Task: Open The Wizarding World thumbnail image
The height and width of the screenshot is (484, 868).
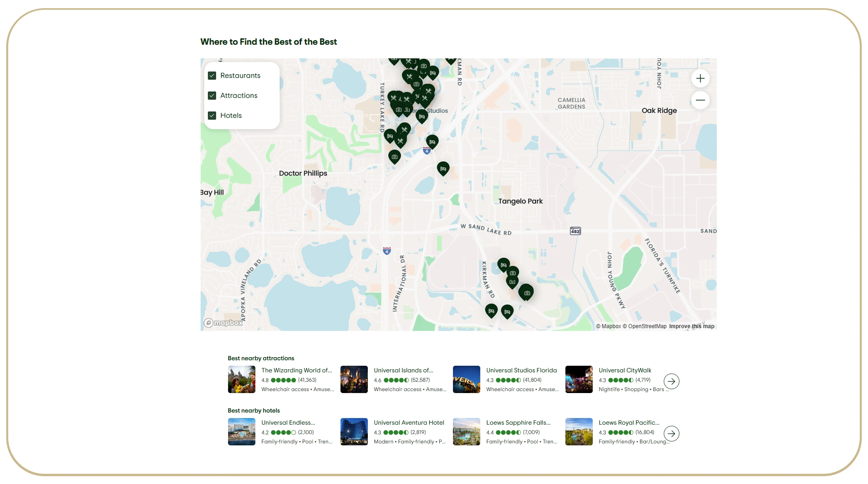Action: coord(242,379)
